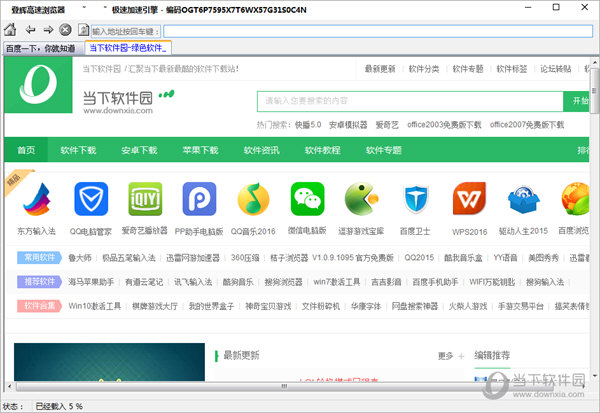Open the WPS2016 icon
Viewport: 600px width, 413px height.
pos(470,199)
